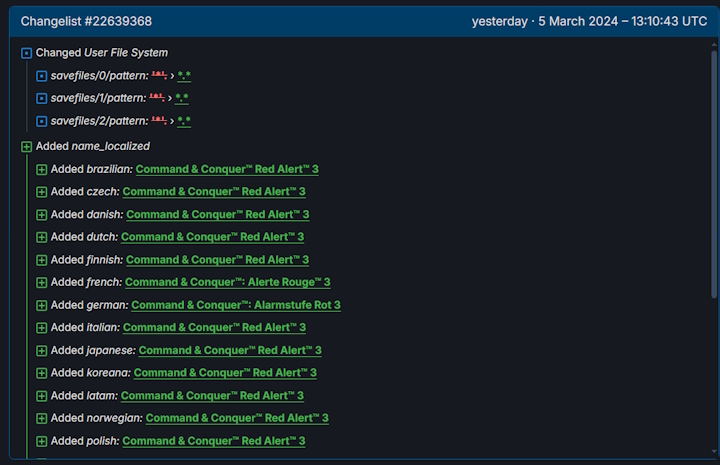This screenshot has height=465, width=720.
Task: Click the plus icon beside Added polish
Action: point(41,441)
